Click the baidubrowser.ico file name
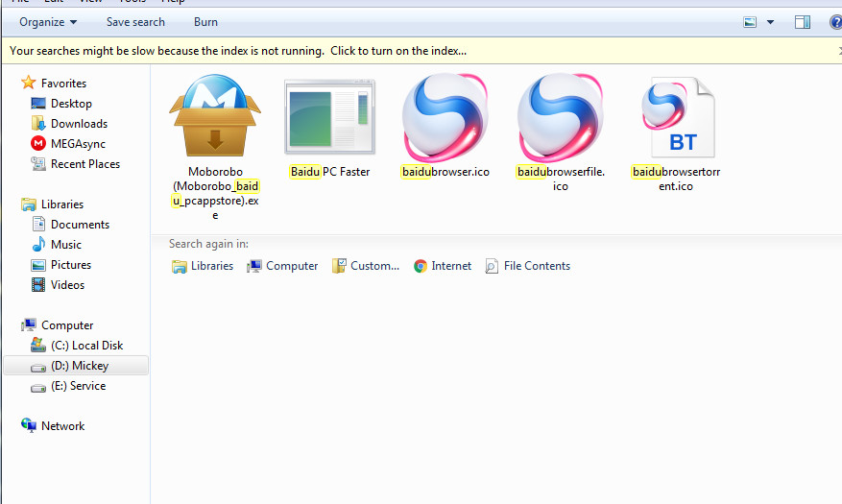This screenshot has height=504, width=842. (x=445, y=172)
